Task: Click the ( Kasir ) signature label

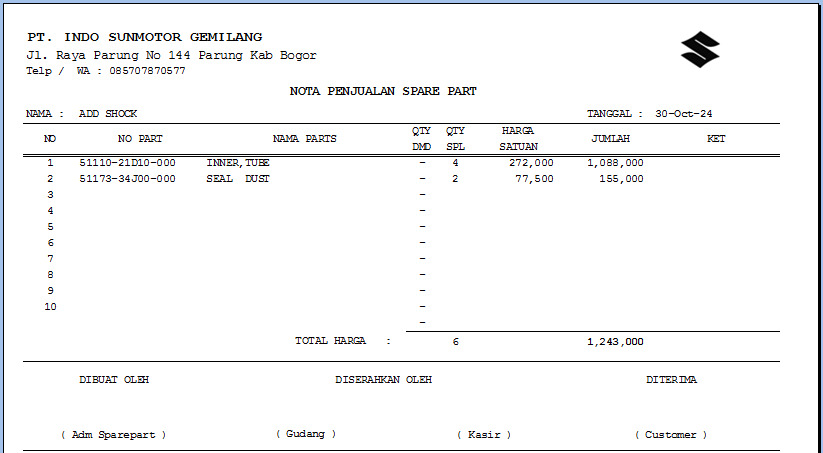Action: point(484,435)
